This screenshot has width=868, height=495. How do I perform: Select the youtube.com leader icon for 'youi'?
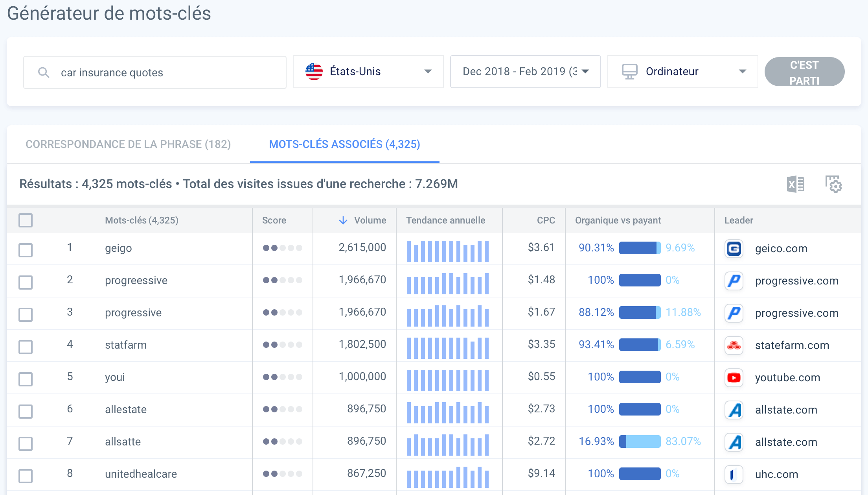point(734,378)
